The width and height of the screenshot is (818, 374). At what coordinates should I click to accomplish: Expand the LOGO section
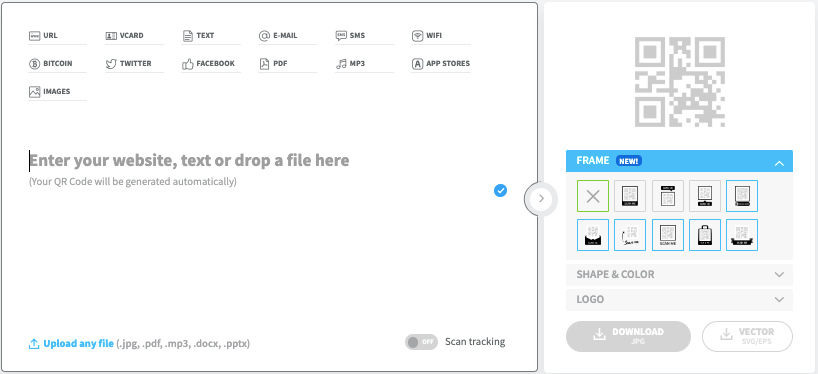(x=679, y=299)
